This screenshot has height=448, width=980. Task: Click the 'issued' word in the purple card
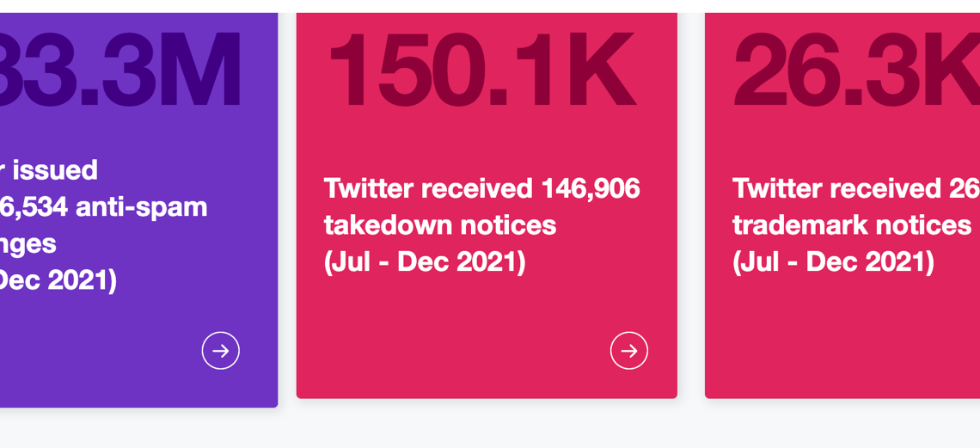[55, 170]
